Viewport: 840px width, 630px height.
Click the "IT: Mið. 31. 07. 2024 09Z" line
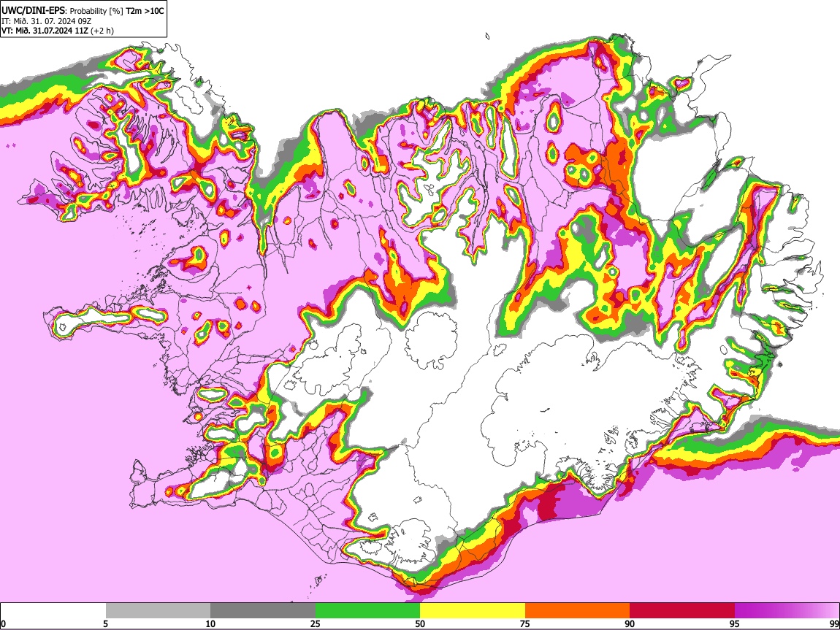pyautogui.click(x=46, y=21)
